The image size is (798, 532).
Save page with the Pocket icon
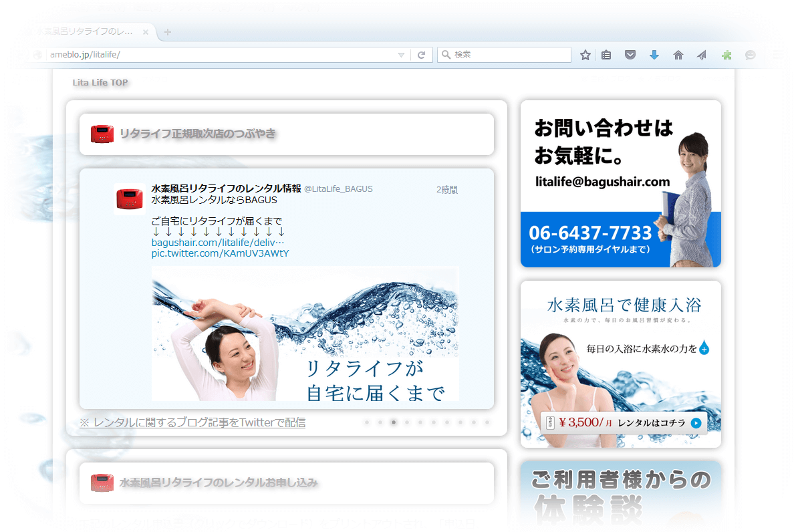(630, 55)
